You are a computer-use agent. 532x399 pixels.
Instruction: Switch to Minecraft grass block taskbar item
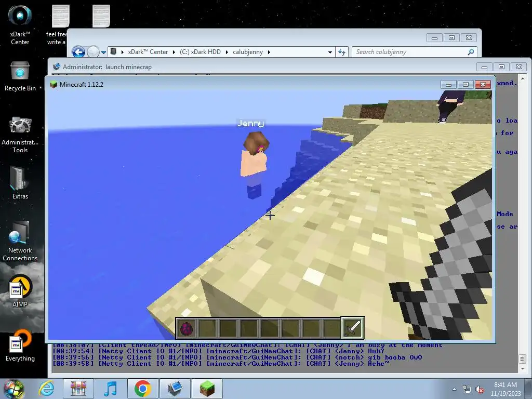point(207,389)
